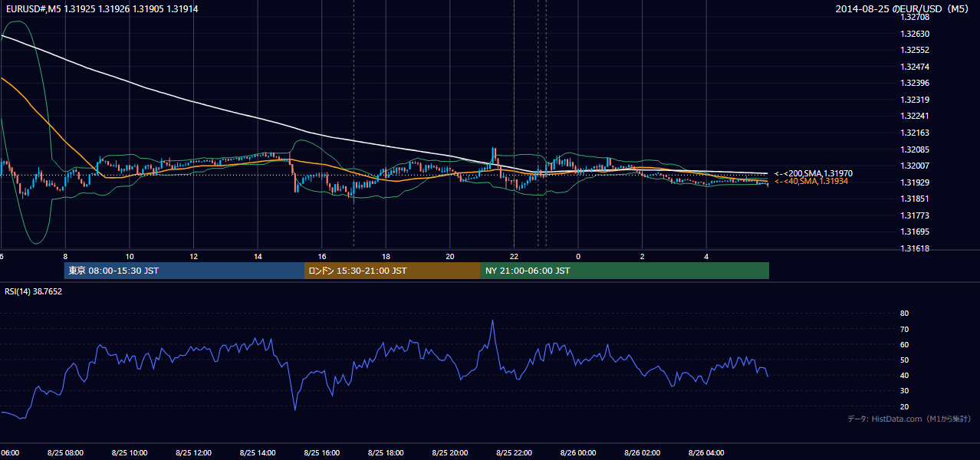Click the bottom time label 8/25 14:00
Image resolution: width=980 pixels, height=460 pixels.
258,453
